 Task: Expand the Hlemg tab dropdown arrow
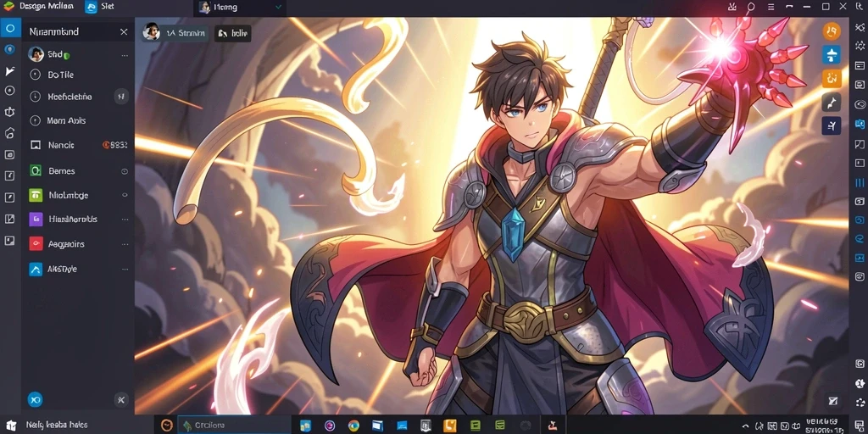(278, 7)
